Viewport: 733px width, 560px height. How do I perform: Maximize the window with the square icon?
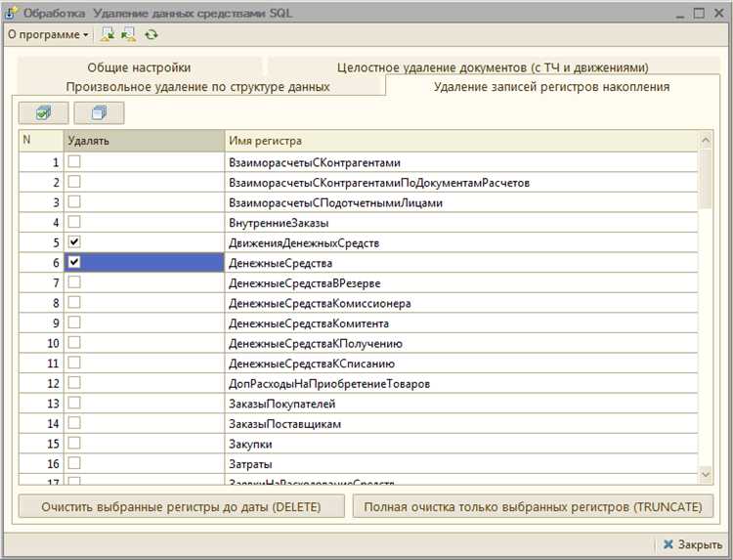pyautogui.click(x=698, y=13)
